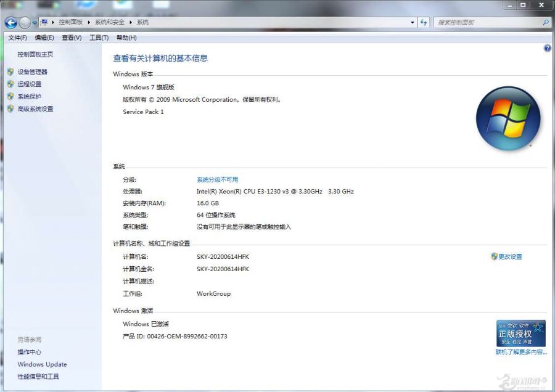
Task: Click the 产品 ID 00426-OEM-8992662-00173 text
Action: click(175, 336)
